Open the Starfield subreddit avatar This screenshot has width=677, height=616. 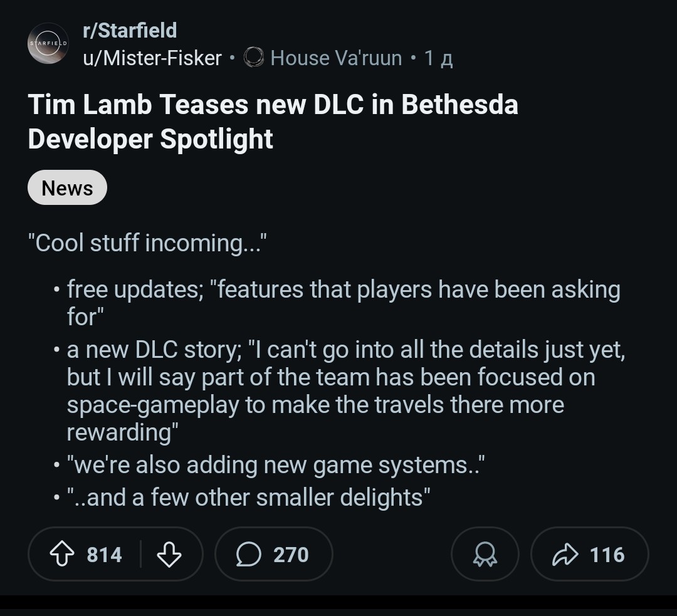click(x=48, y=44)
